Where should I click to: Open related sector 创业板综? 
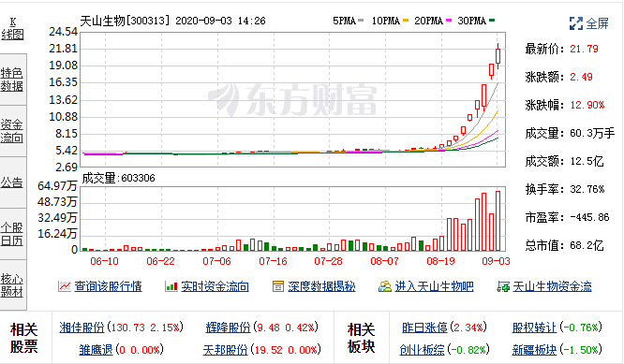pyautogui.click(x=422, y=350)
